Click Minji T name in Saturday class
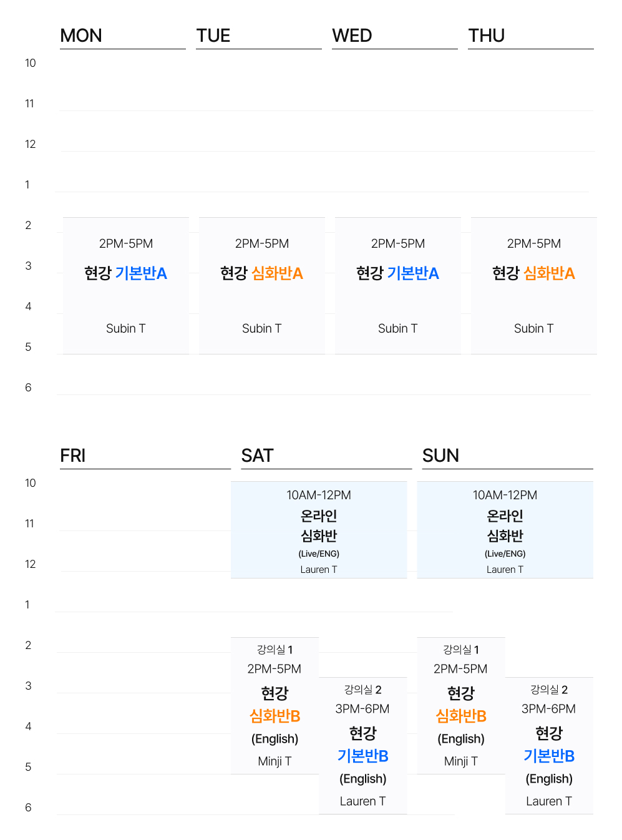 tap(275, 761)
